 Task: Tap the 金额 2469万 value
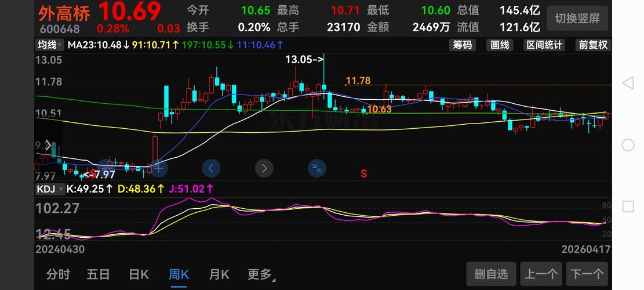point(431,27)
